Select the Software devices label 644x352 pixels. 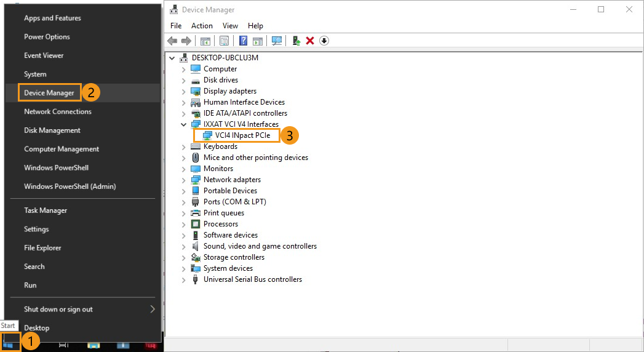coord(231,235)
